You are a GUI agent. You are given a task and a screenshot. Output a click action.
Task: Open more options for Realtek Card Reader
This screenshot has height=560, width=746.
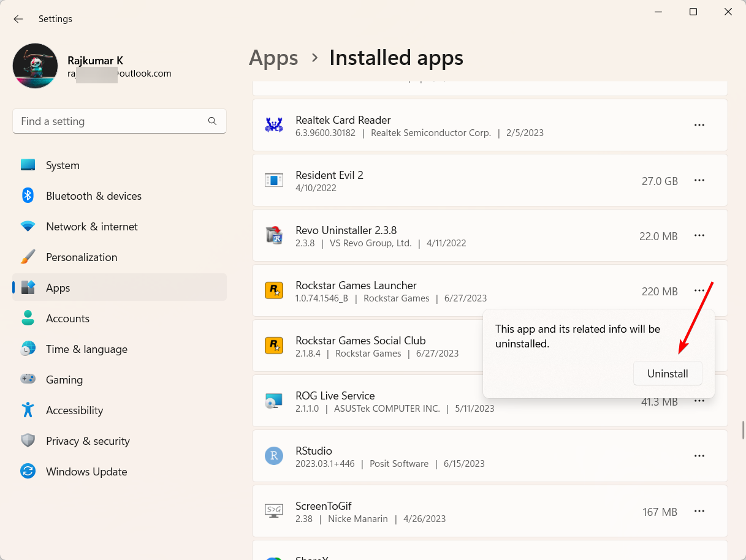pyautogui.click(x=699, y=125)
